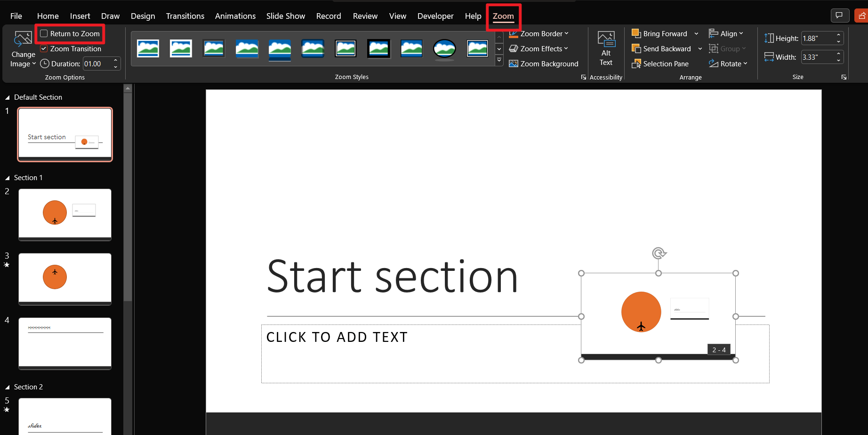This screenshot has width=868, height=435.
Task: Increase the zoom Duration with the up stepper
Action: [115, 61]
